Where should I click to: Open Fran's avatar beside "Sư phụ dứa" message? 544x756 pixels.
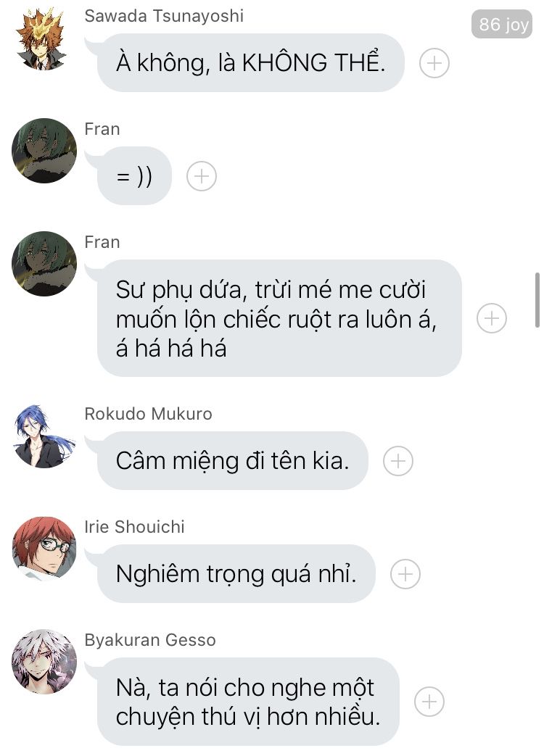44,264
